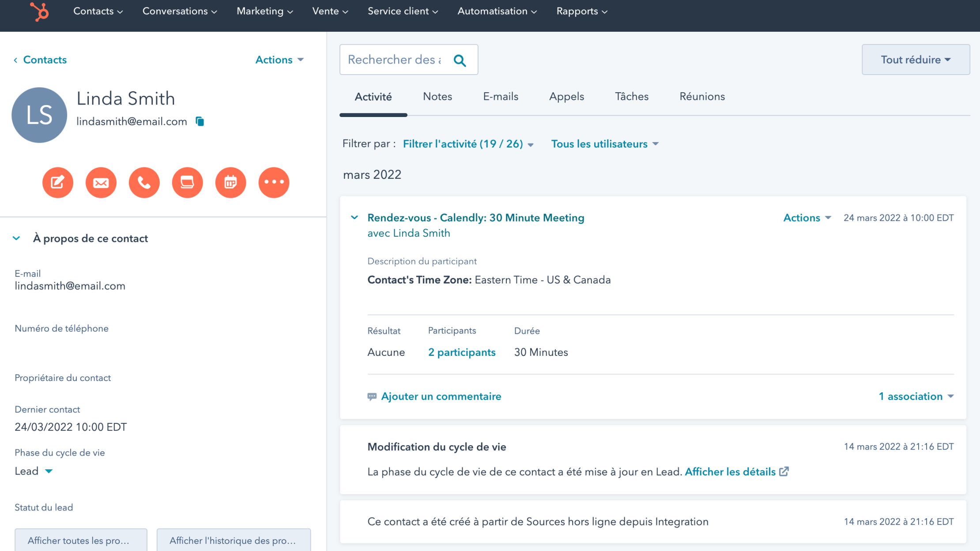Open Rendez-vous - Calendly: 30 Minute Meeting title
980x551 pixels.
(x=476, y=218)
